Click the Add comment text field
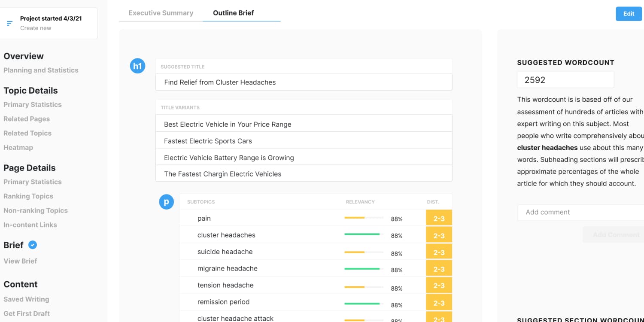Viewport: 644px width, 322px height. [580, 212]
